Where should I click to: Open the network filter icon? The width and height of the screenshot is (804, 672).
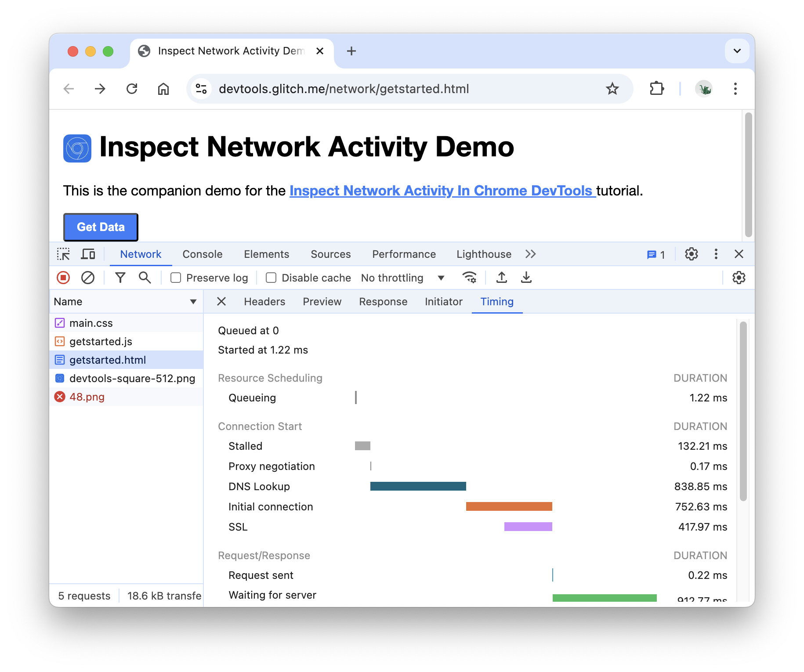[120, 278]
